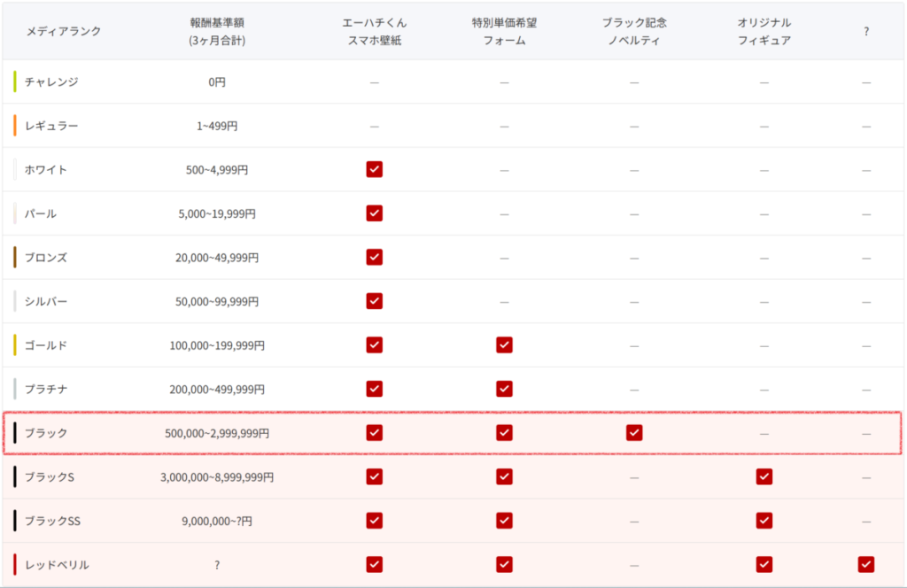This screenshot has height=588, width=907.
Task: Click the エーハチくんスマホ壁紙 column header
Action: click(374, 31)
